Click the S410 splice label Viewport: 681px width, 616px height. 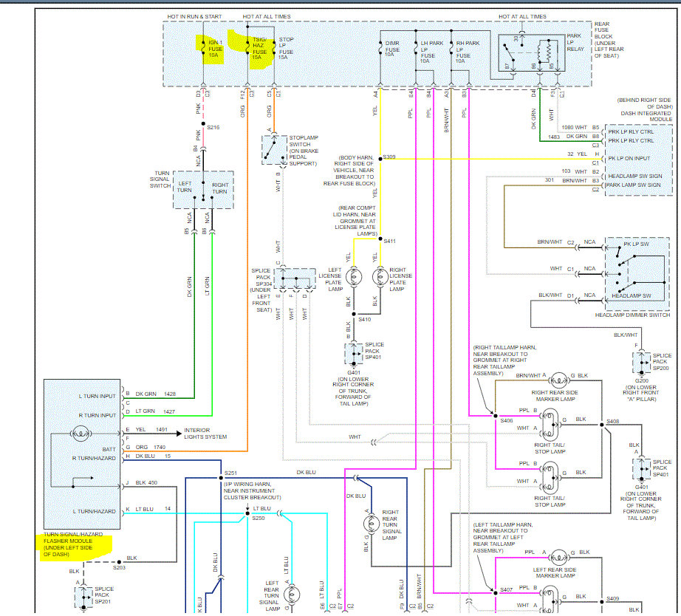click(364, 319)
